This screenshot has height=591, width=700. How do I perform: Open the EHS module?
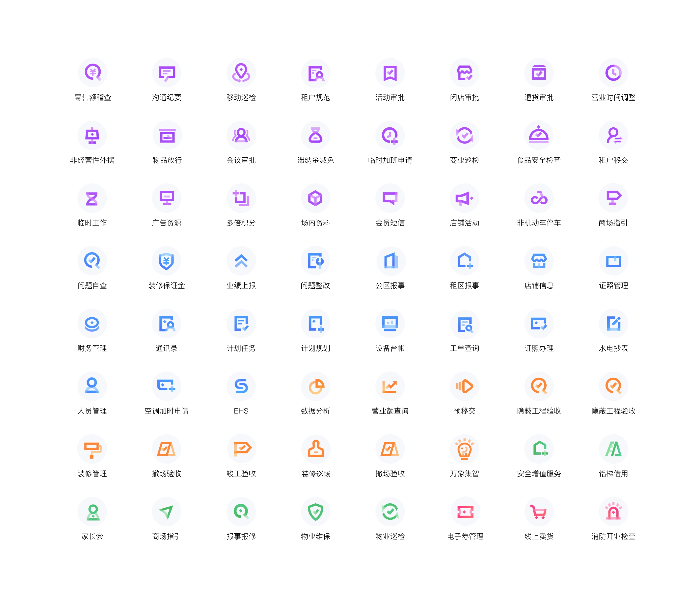pos(241,386)
